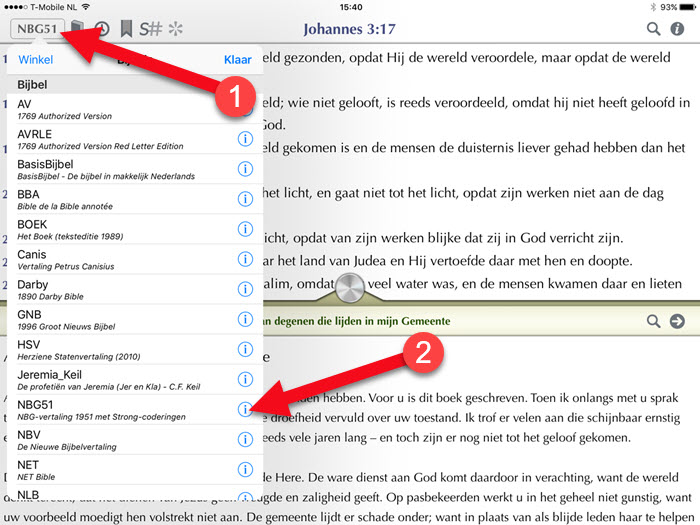Viewport: 700px width, 525px height.
Task: Select GNB Groot Nieuws Bijbel
Action: pyautogui.click(x=135, y=320)
